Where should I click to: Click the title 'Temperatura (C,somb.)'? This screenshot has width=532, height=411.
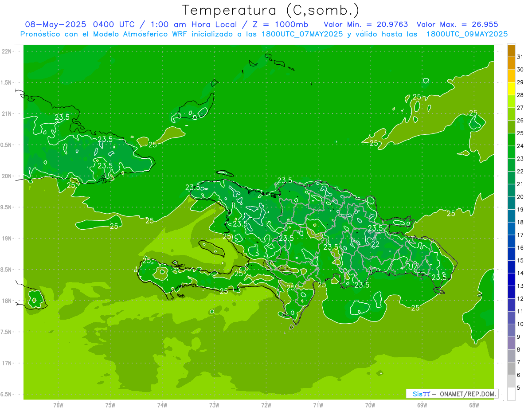click(x=270, y=10)
